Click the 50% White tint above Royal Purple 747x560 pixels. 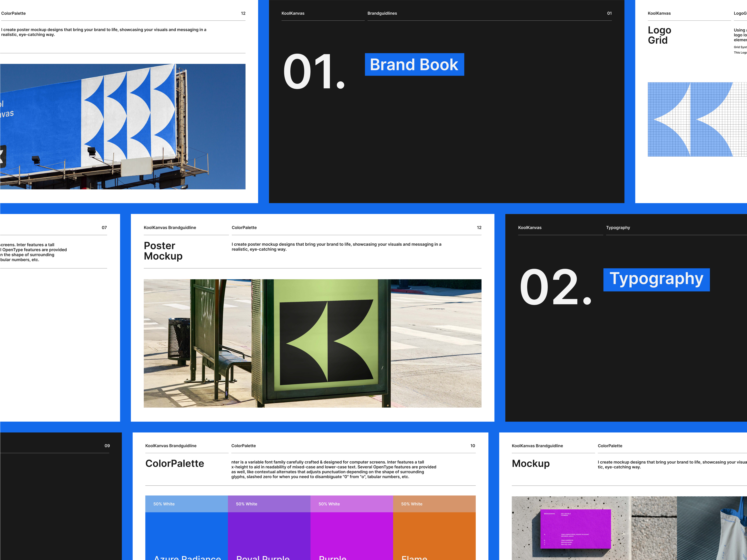point(269,504)
